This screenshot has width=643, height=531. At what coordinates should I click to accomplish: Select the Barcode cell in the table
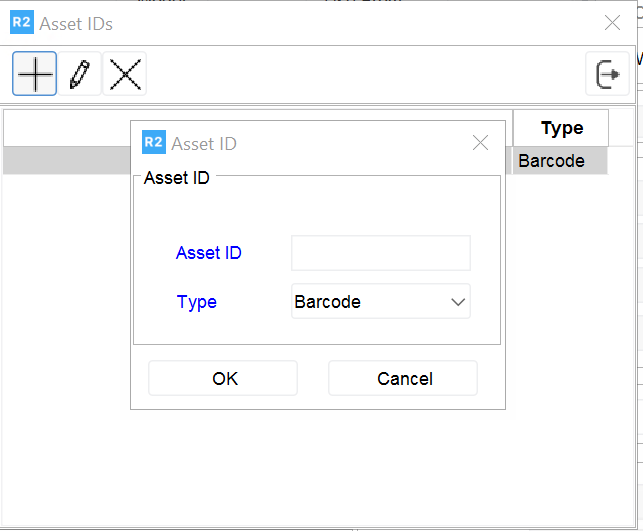pyautogui.click(x=560, y=161)
